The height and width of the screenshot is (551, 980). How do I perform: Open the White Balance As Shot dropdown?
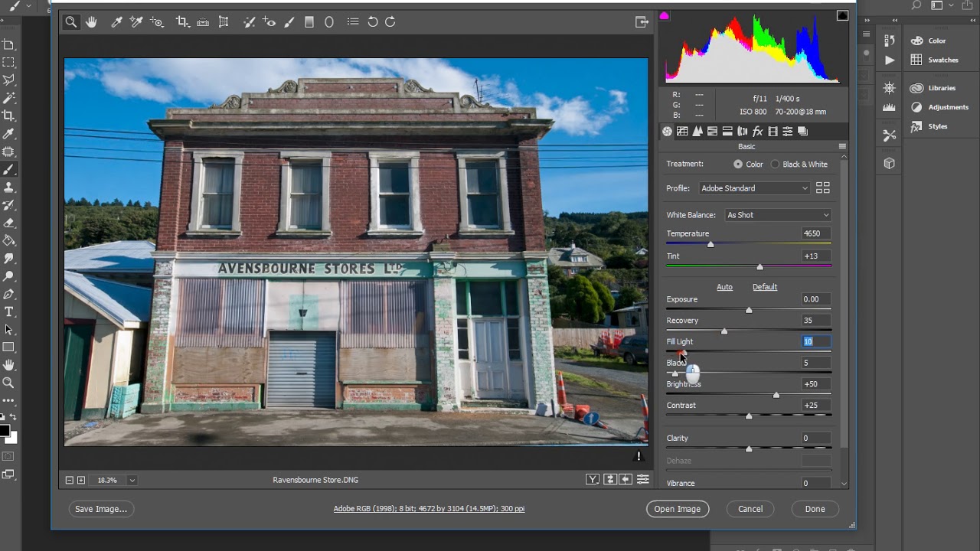pos(777,215)
